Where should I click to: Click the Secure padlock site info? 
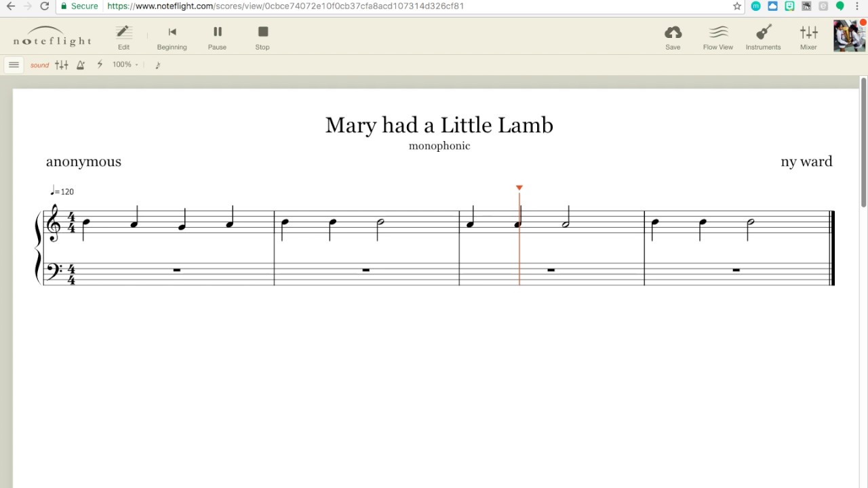(79, 6)
